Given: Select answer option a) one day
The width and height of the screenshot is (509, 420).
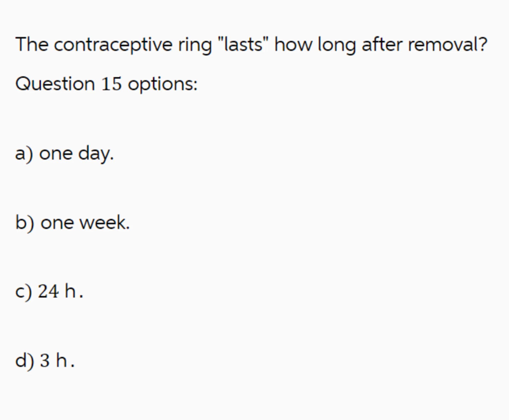Looking at the screenshot, I should click(64, 153).
